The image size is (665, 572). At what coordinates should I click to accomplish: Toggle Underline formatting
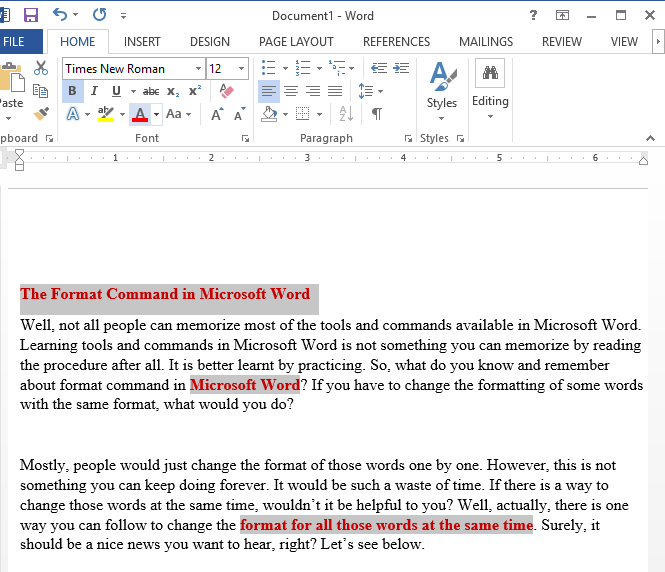(116, 91)
